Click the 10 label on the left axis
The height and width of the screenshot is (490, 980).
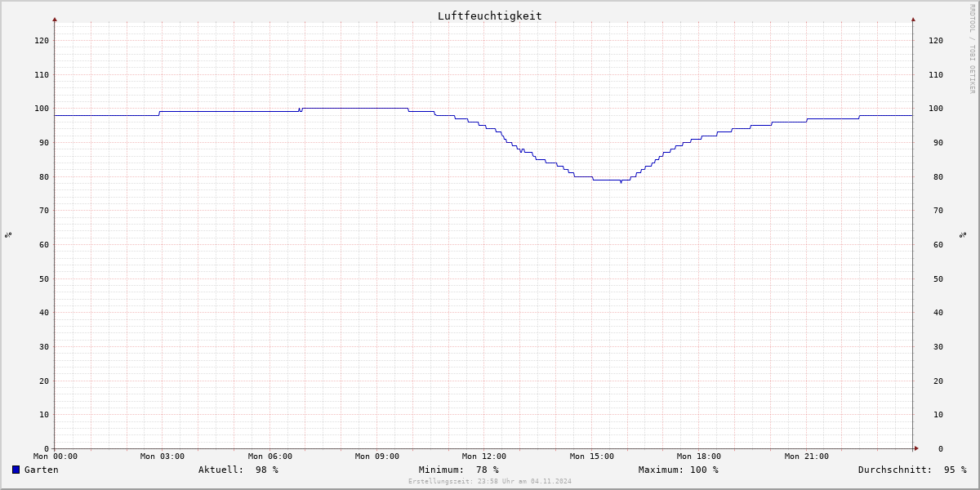click(x=44, y=414)
